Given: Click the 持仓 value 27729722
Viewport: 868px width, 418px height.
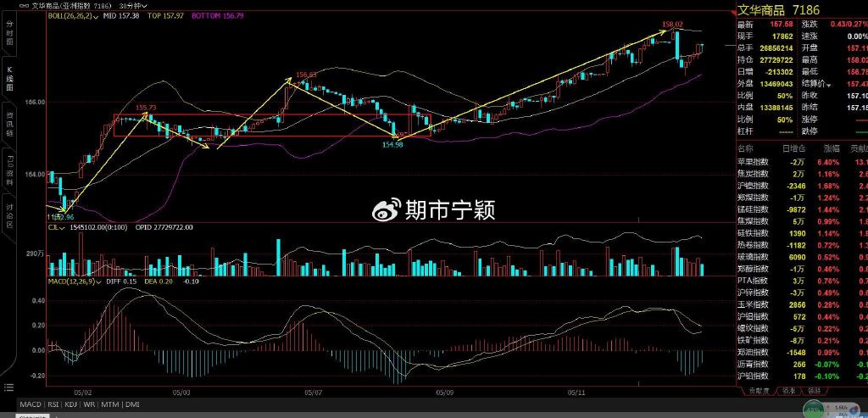Looking at the screenshot, I should coord(776,60).
